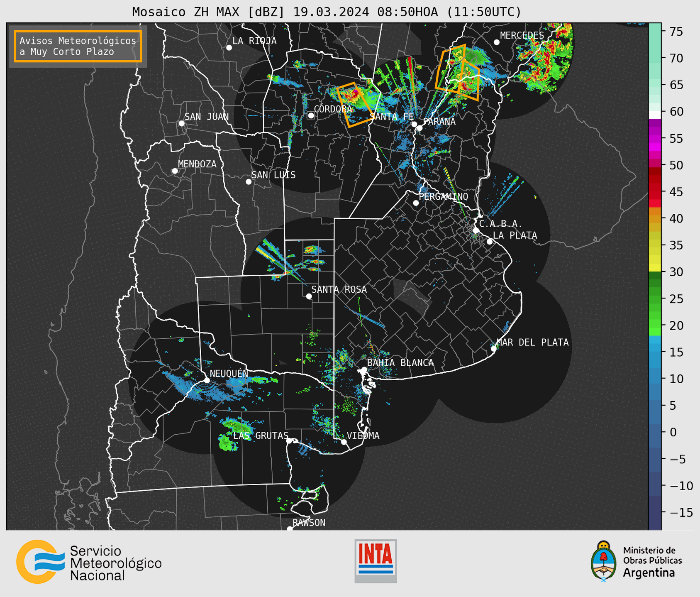Click the Servicio Meteorológico Nacional text
The height and width of the screenshot is (597, 700).
pos(116,563)
